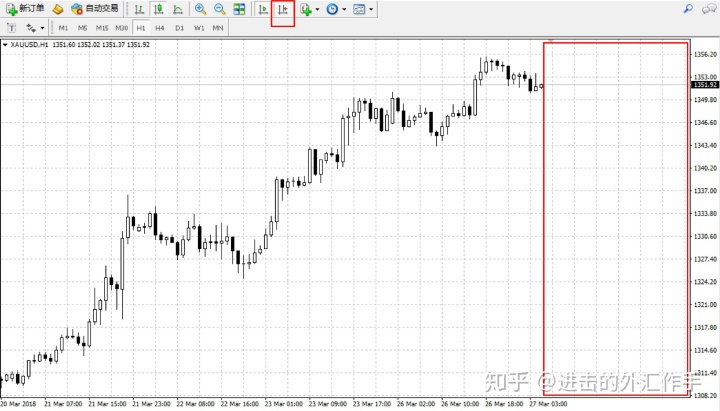This screenshot has width=720, height=411.
Task: Tile chart windows icon
Action: (239, 9)
